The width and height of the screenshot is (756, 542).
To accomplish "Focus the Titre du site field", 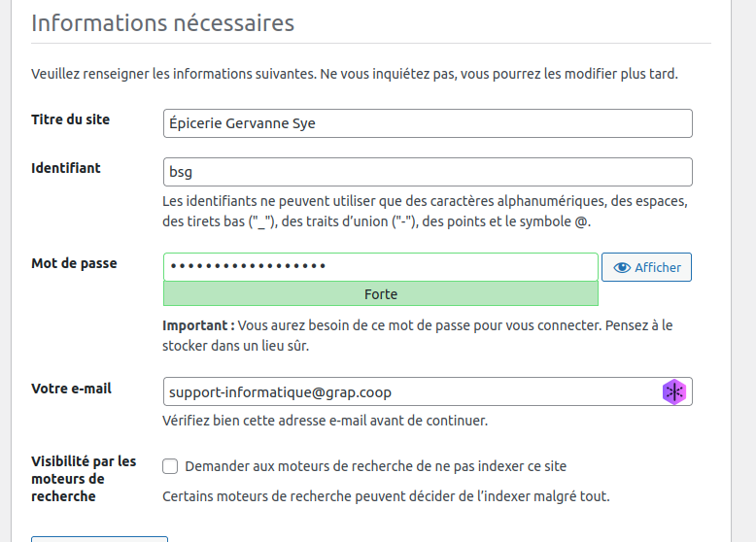I will point(428,123).
